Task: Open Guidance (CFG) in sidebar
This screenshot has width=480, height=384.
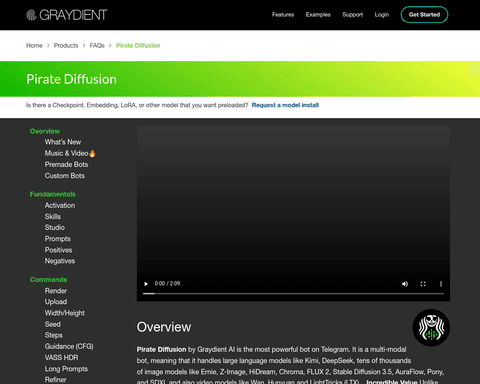Action: coord(69,346)
